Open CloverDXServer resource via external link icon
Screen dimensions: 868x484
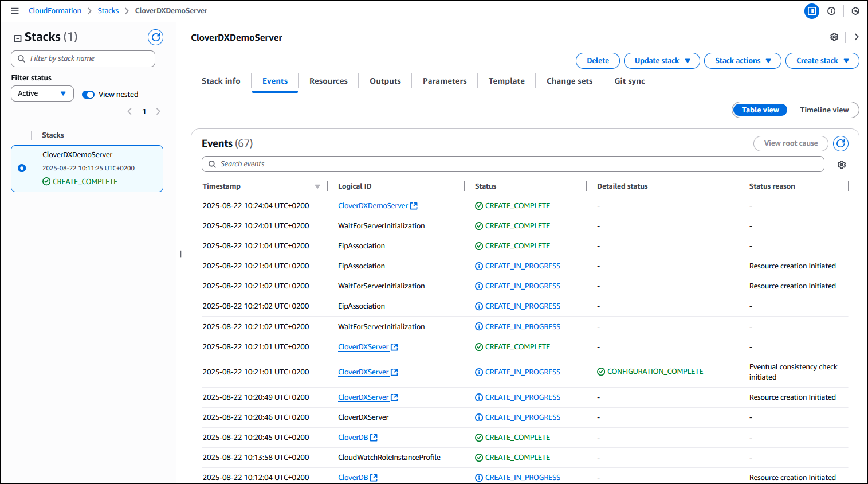click(x=395, y=346)
